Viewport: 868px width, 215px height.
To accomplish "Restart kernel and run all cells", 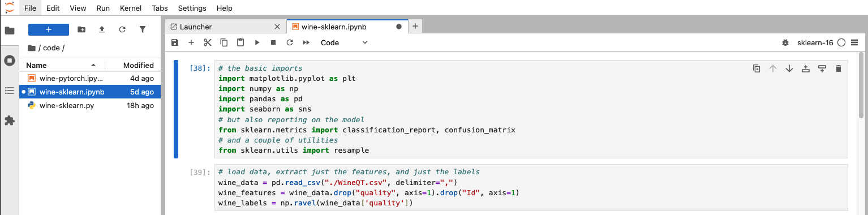I will [306, 42].
